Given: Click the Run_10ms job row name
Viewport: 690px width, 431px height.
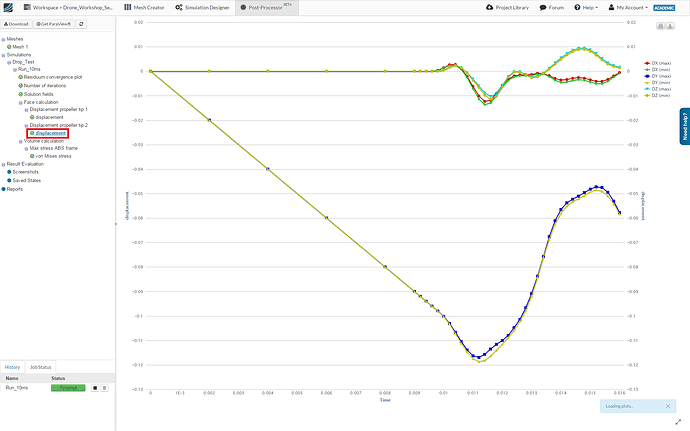Looking at the screenshot, I should point(17,388).
